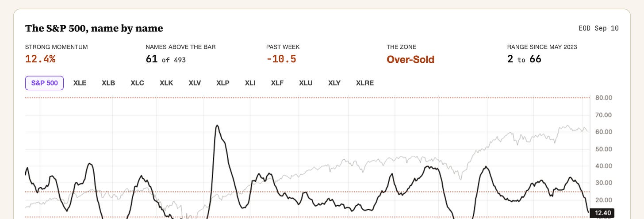Select the S&P 500 tab

click(x=45, y=83)
